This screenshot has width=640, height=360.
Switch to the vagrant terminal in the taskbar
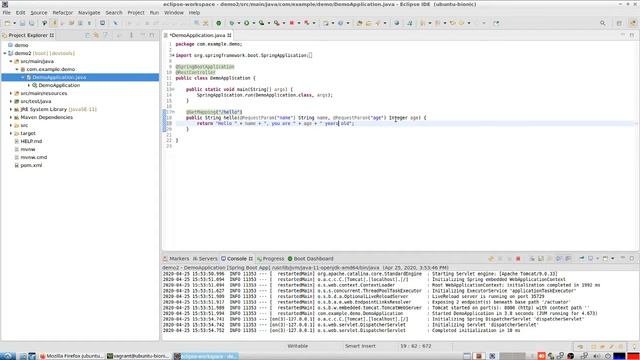[138, 356]
